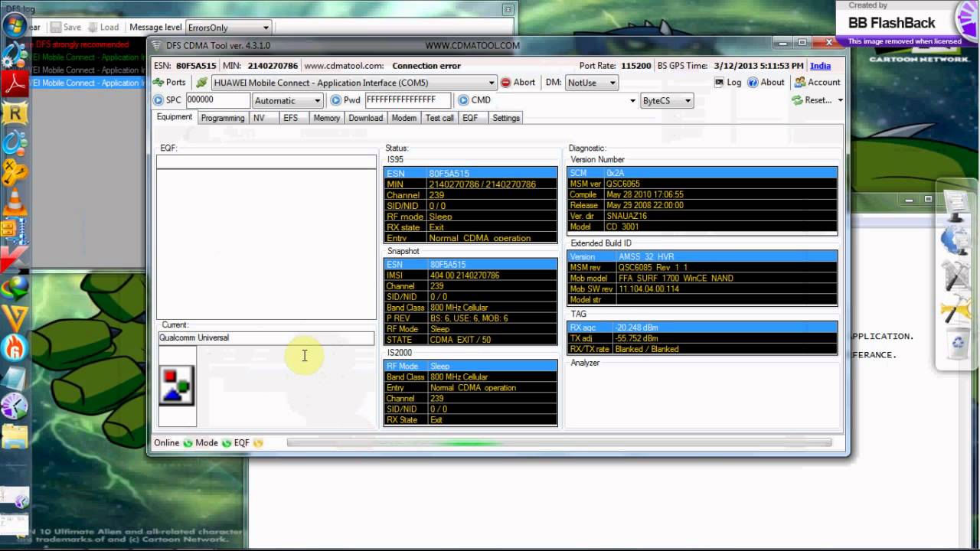Image resolution: width=980 pixels, height=551 pixels.
Task: Open the yellow game controller icon
Action: tap(15, 173)
